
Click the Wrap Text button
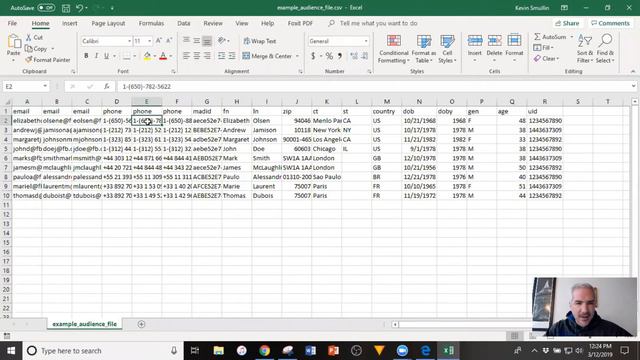(260, 41)
